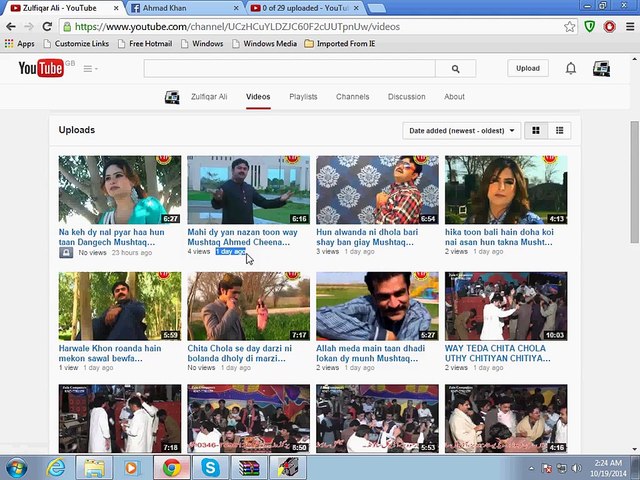This screenshot has width=640, height=480.
Task: Open Skype from the taskbar
Action: 211,468
